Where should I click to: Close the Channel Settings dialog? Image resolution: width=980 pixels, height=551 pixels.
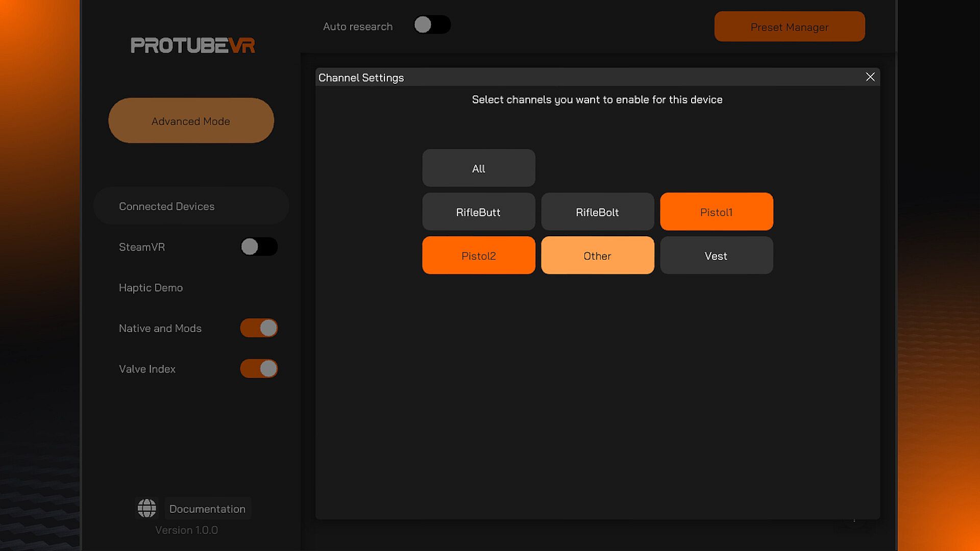click(x=870, y=77)
